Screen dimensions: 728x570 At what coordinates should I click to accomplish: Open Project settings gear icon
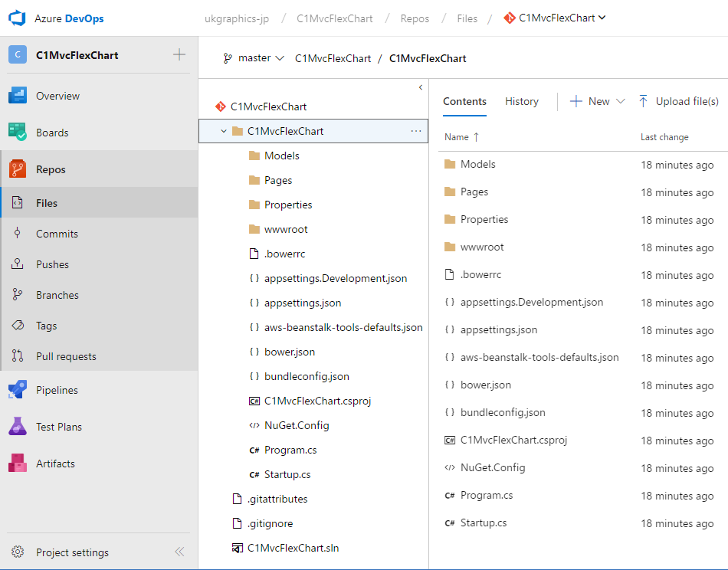click(18, 552)
